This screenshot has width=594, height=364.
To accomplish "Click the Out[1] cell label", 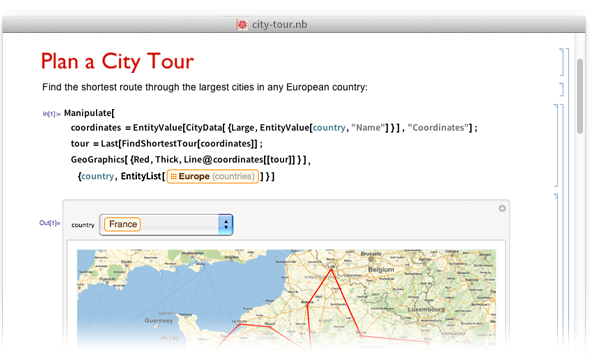I will click(50, 223).
